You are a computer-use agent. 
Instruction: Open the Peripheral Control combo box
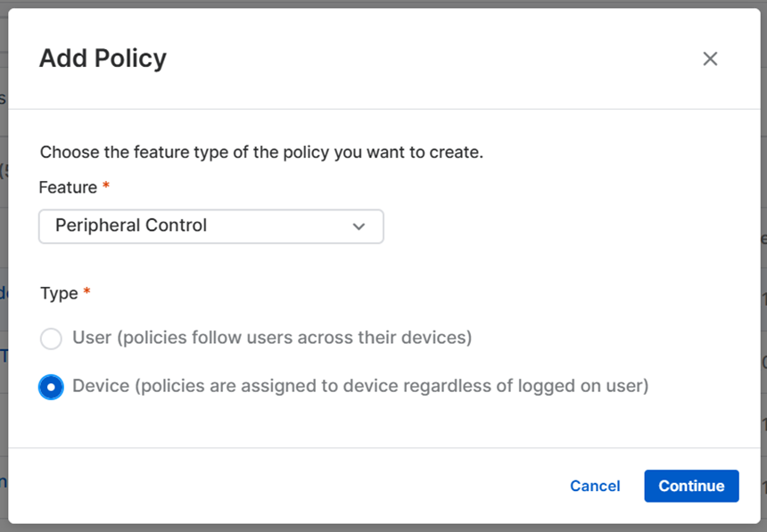(x=211, y=226)
